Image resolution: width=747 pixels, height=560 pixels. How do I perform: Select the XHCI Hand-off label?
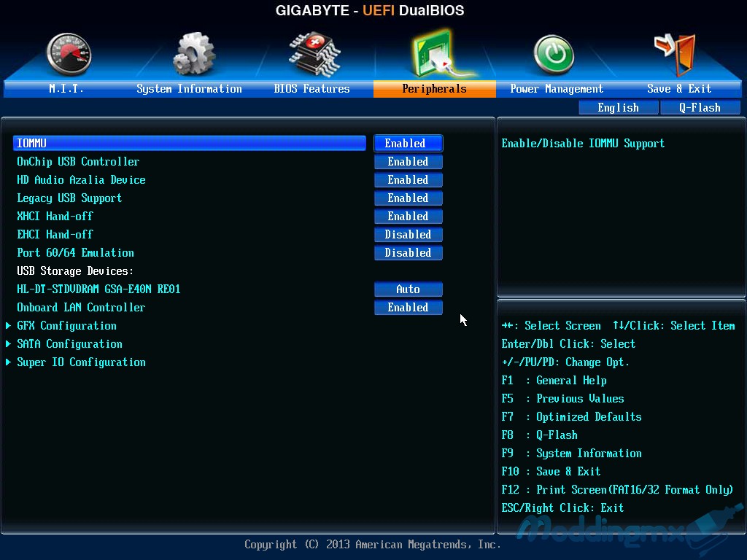click(55, 216)
